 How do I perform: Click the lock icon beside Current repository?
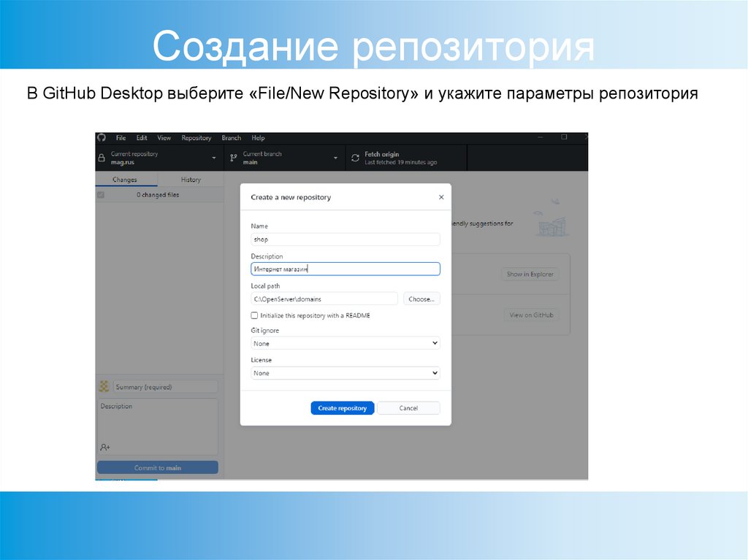[x=102, y=158]
